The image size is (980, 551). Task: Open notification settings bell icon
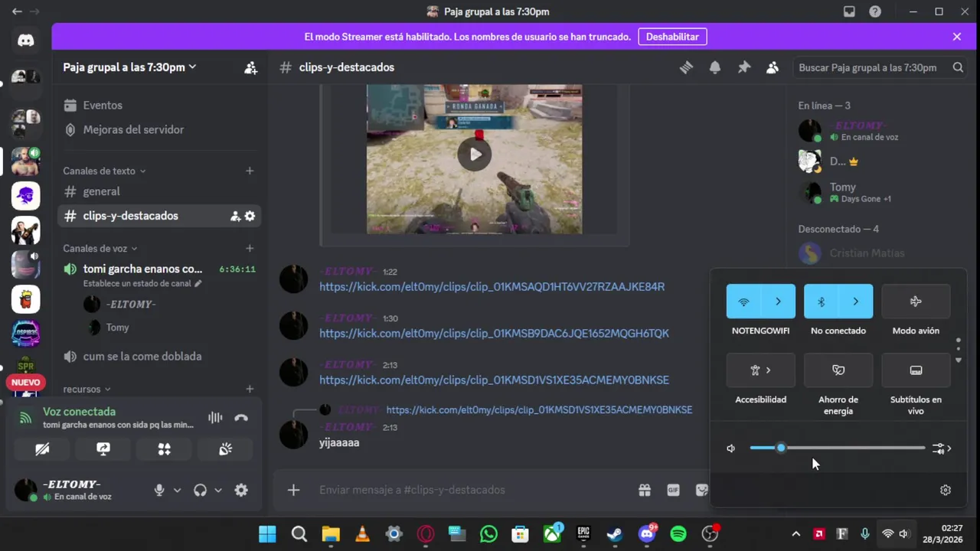click(x=715, y=67)
